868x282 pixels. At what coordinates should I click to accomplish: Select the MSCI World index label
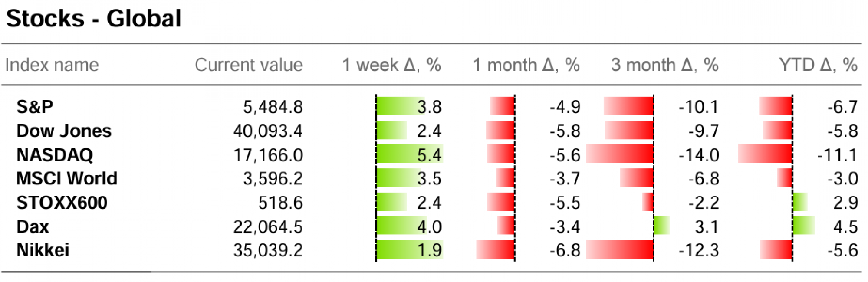click(66, 179)
